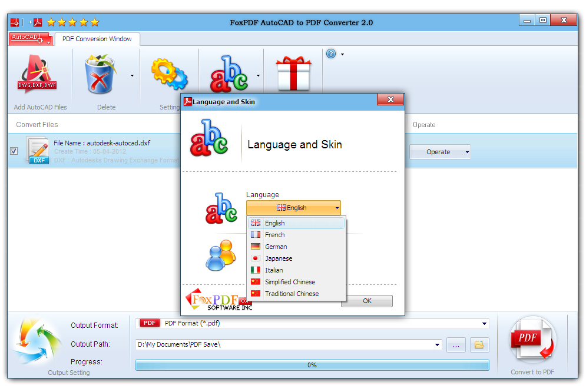Click the abc Language toolbar icon
The image size is (586, 392).
click(229, 74)
